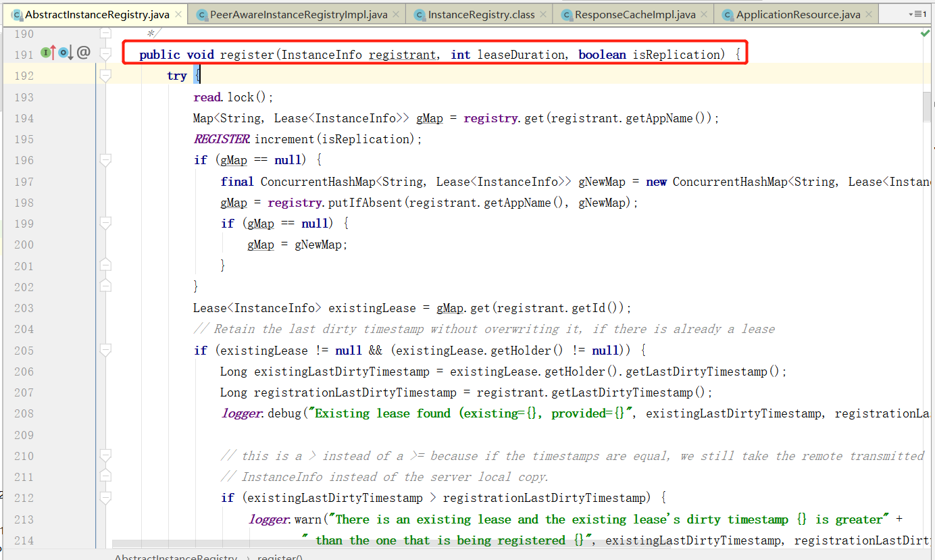Click line number 193 in the gutter
Screen dimensions: 935x560
(x=24, y=97)
